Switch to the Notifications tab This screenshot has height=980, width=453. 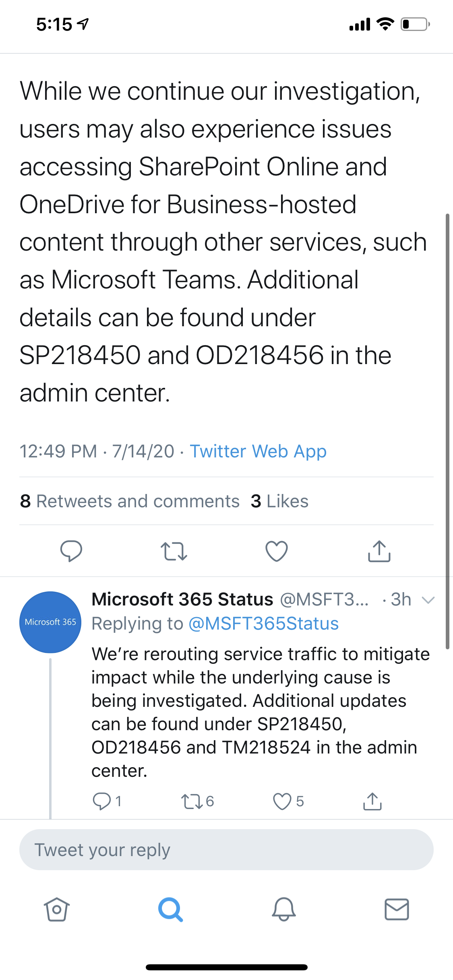click(283, 909)
